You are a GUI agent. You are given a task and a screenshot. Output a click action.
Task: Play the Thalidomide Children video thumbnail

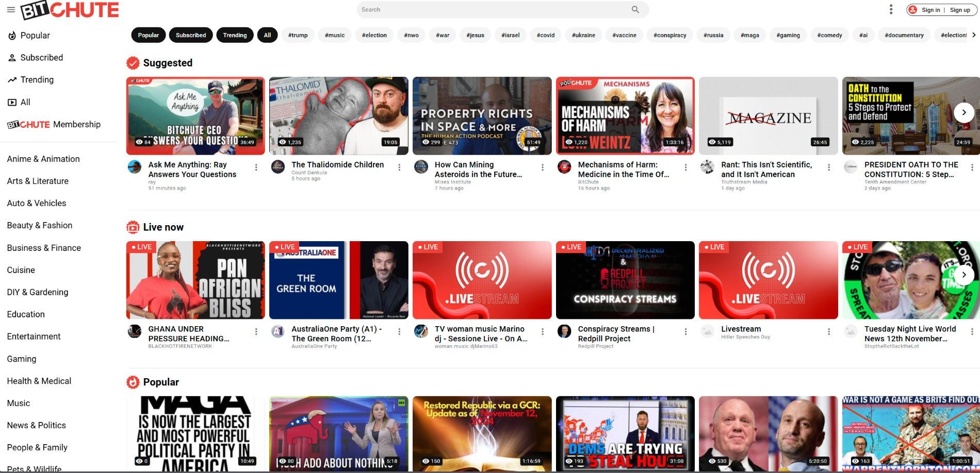point(339,116)
